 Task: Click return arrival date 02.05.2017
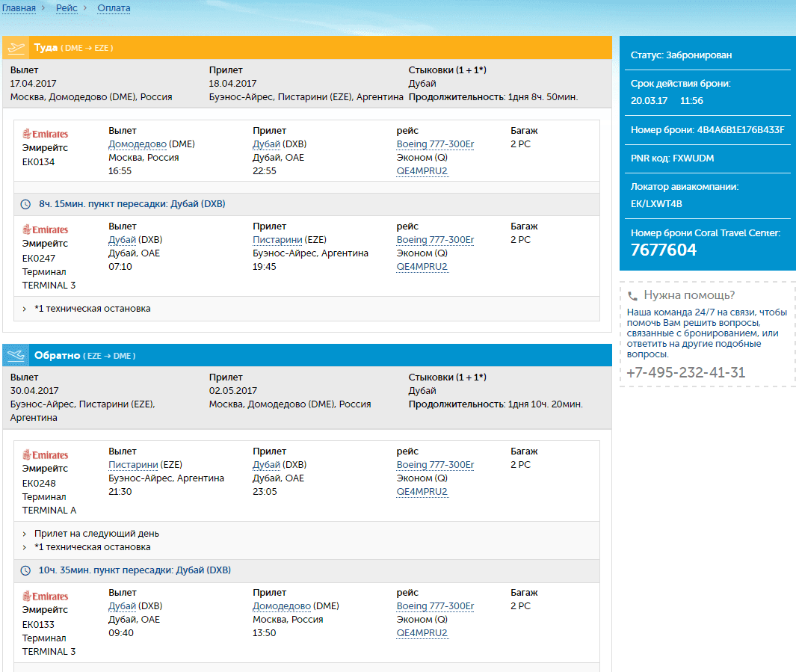233,390
